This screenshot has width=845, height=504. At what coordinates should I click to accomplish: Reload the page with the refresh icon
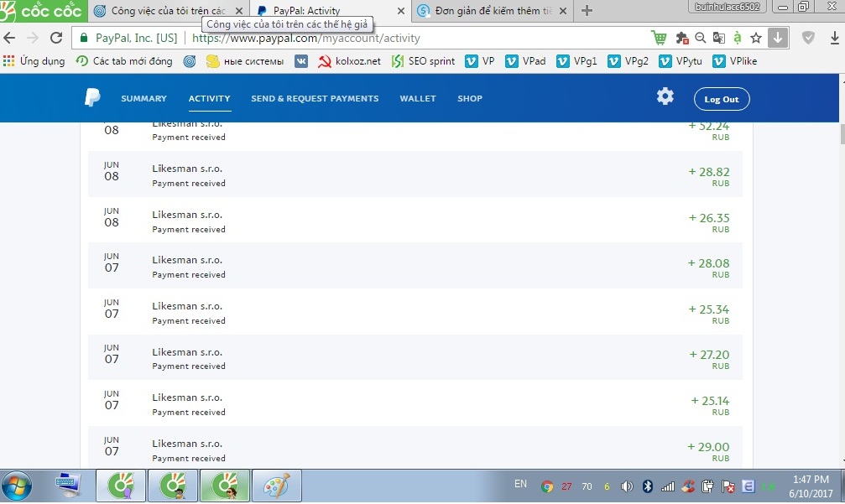click(x=56, y=39)
